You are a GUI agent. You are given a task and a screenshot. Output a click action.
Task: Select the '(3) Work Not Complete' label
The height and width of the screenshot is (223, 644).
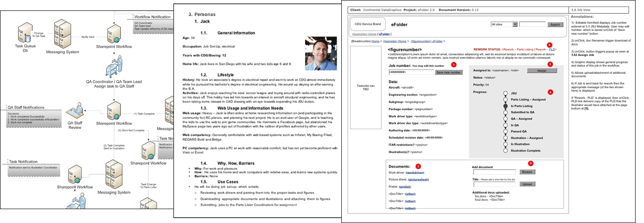coord(132,130)
